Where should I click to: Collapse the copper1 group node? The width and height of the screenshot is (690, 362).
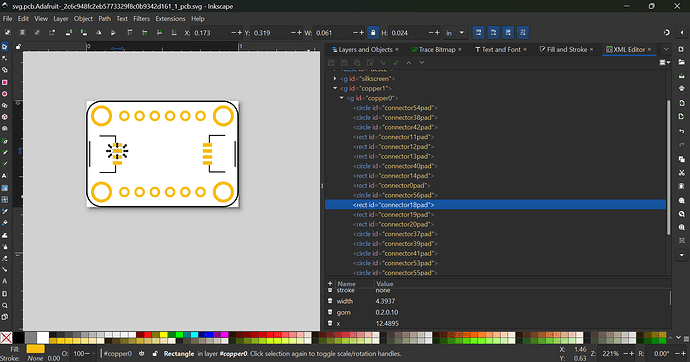pos(335,88)
